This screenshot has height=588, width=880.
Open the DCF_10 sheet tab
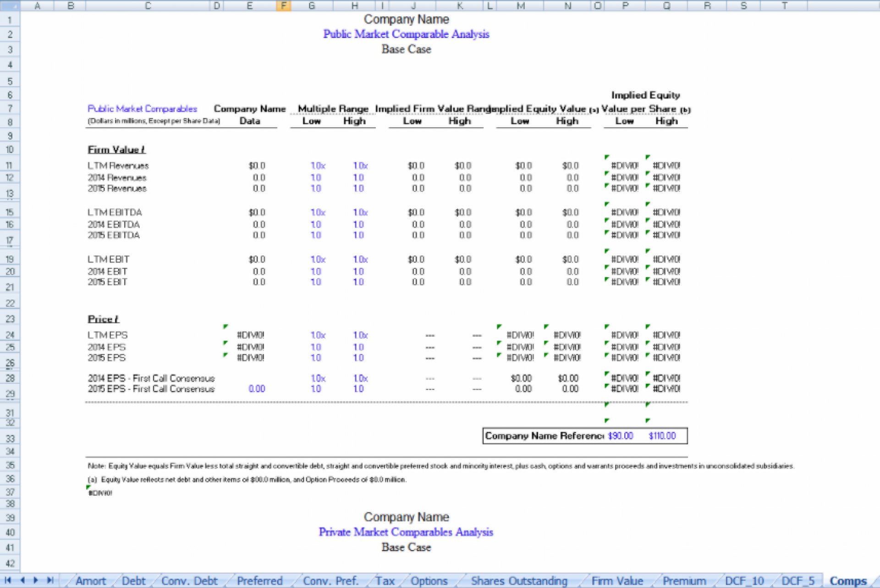[x=744, y=581]
